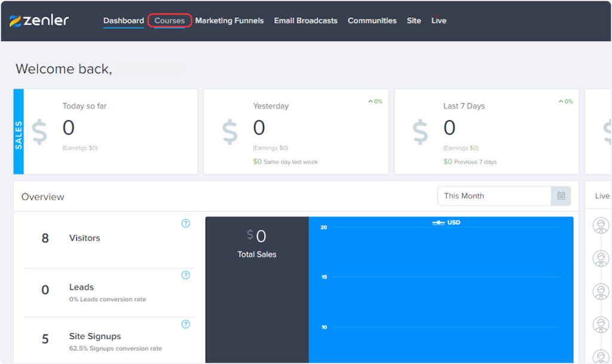The height and width of the screenshot is (364, 612).
Task: Open the This Month date range dropdown
Action: pyautogui.click(x=494, y=196)
